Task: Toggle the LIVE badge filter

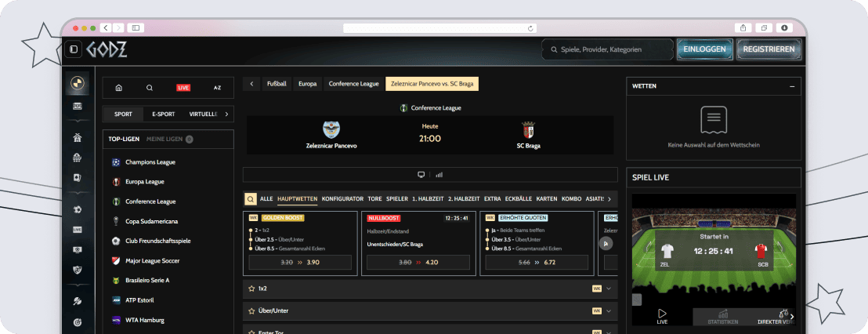Action: [x=183, y=88]
